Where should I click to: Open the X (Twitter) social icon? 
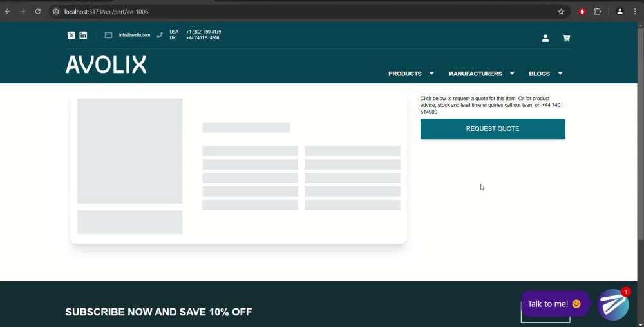71,35
